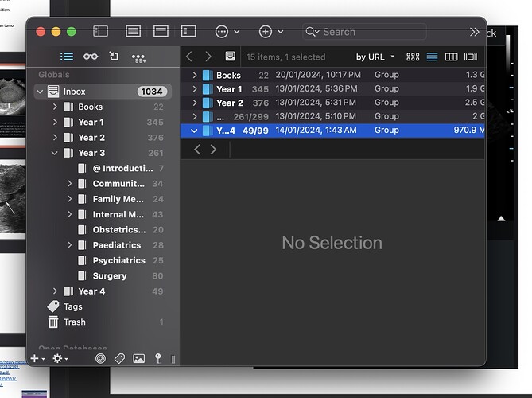Click the image filter icon in bottom bar
Image resolution: width=532 pixels, height=398 pixels.
pyautogui.click(x=139, y=359)
